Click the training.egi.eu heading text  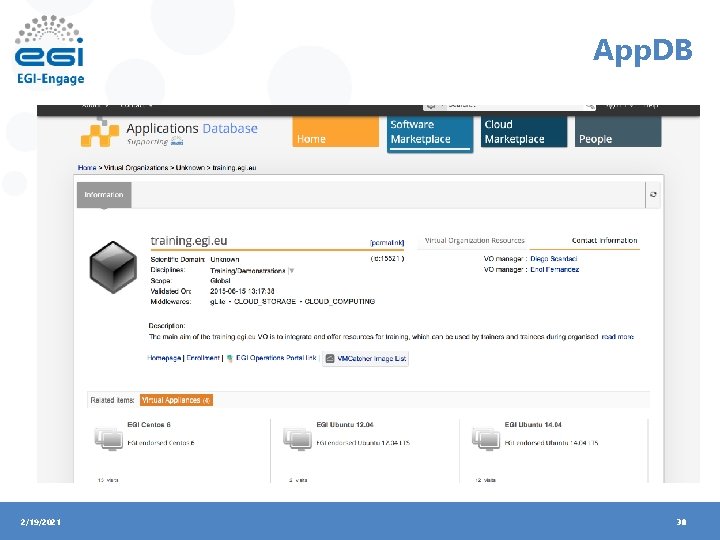click(189, 241)
